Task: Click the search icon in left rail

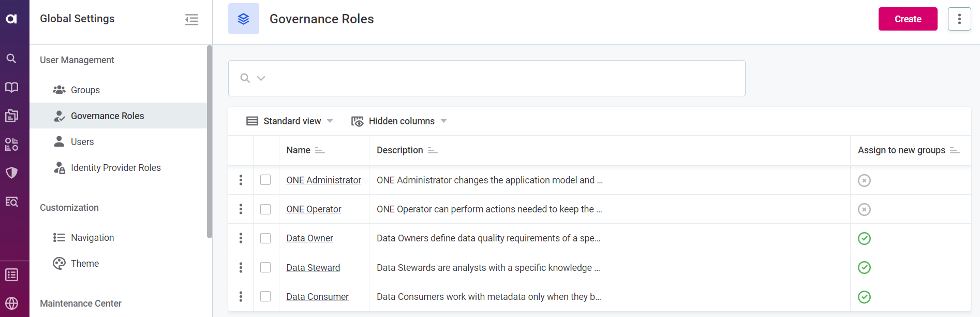Action: tap(11, 59)
